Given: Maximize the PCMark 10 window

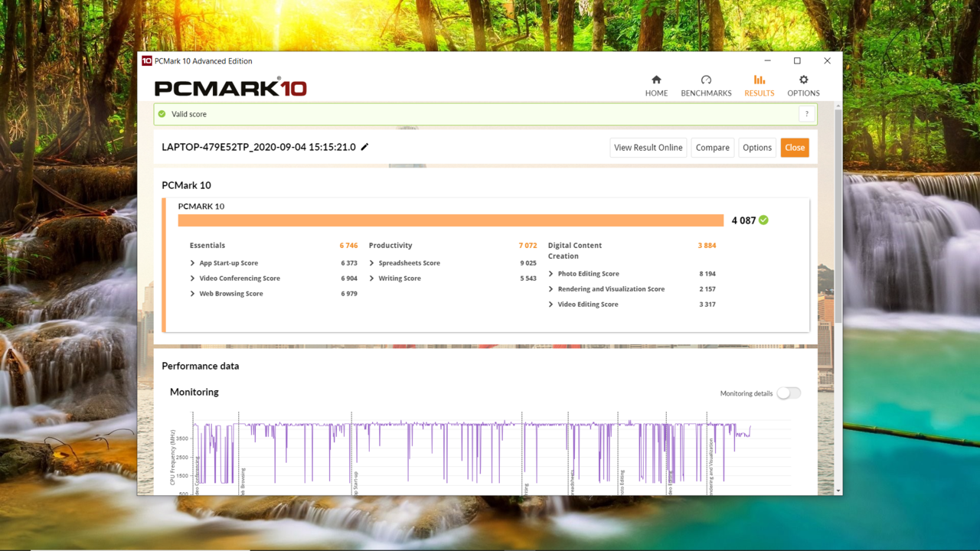Looking at the screenshot, I should click(x=797, y=61).
